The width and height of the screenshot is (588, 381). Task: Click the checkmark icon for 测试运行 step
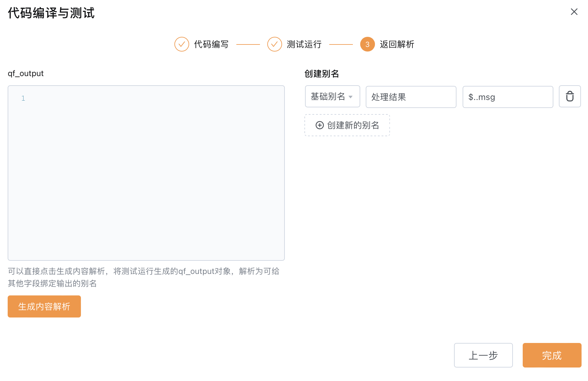pyautogui.click(x=274, y=44)
